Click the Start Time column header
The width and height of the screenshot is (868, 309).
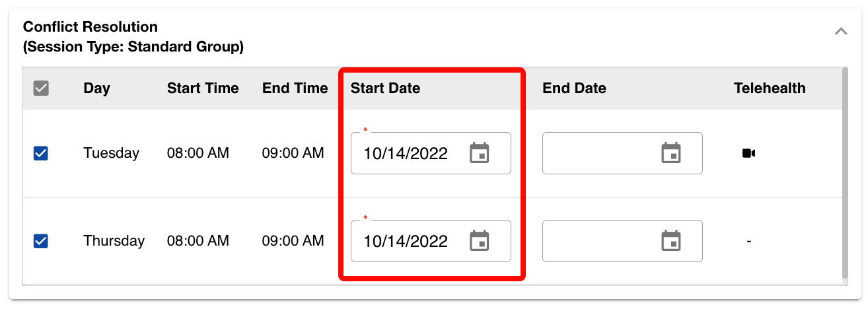(x=203, y=88)
